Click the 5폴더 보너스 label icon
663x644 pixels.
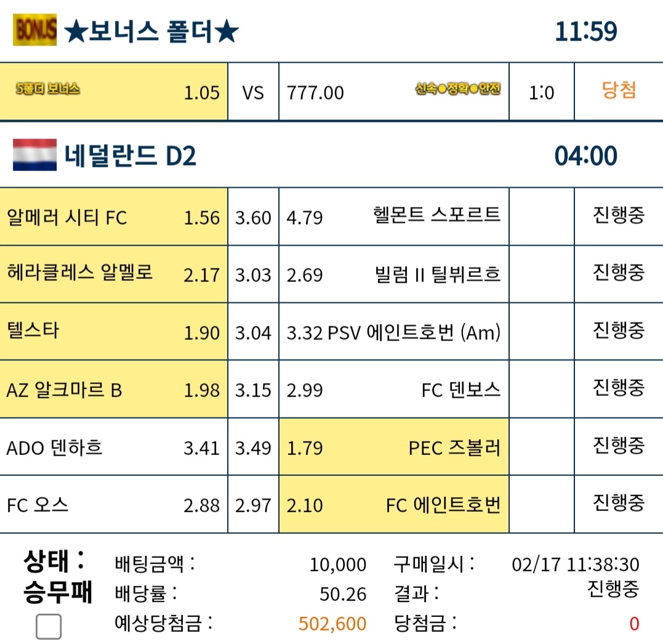(x=48, y=89)
